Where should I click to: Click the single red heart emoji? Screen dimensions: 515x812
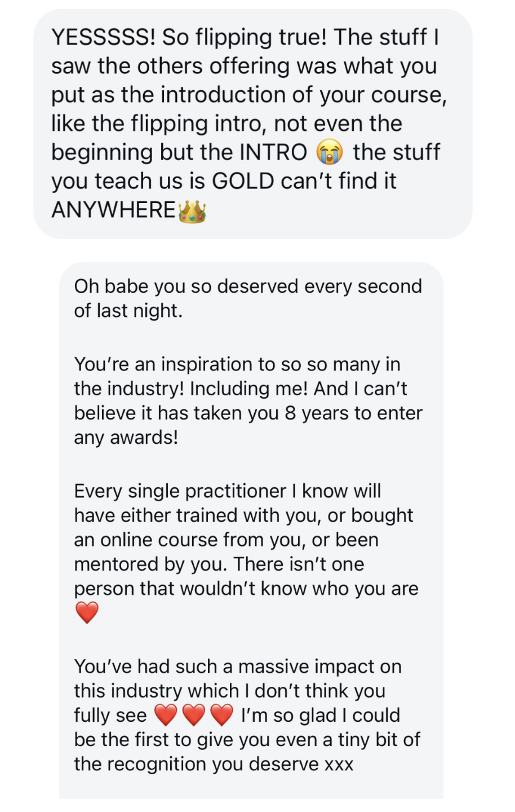click(x=87, y=612)
